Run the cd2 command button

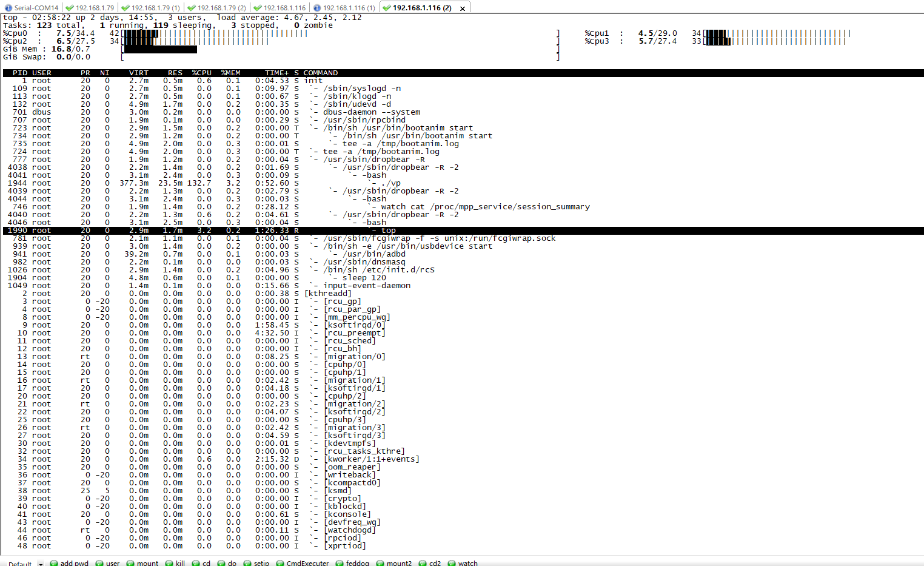click(x=430, y=563)
